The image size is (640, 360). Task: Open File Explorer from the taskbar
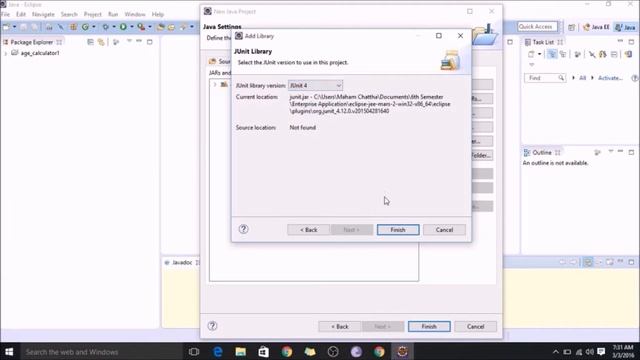tap(240, 351)
